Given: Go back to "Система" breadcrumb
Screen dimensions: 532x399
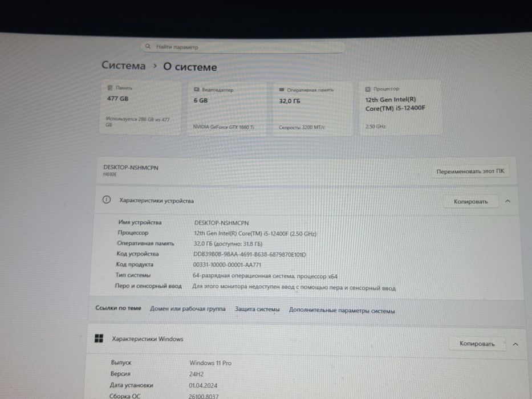Looking at the screenshot, I should tap(124, 65).
